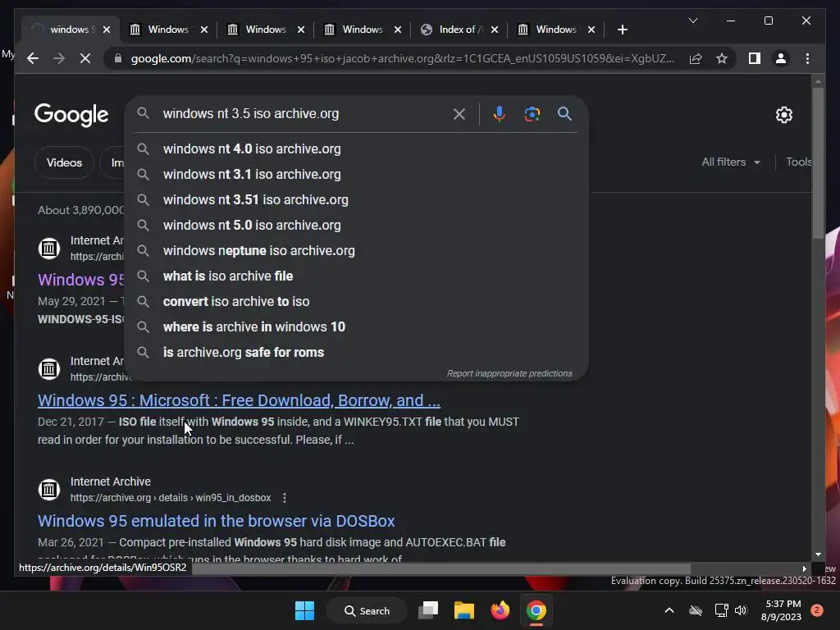Open Task View on the taskbar

point(428,610)
